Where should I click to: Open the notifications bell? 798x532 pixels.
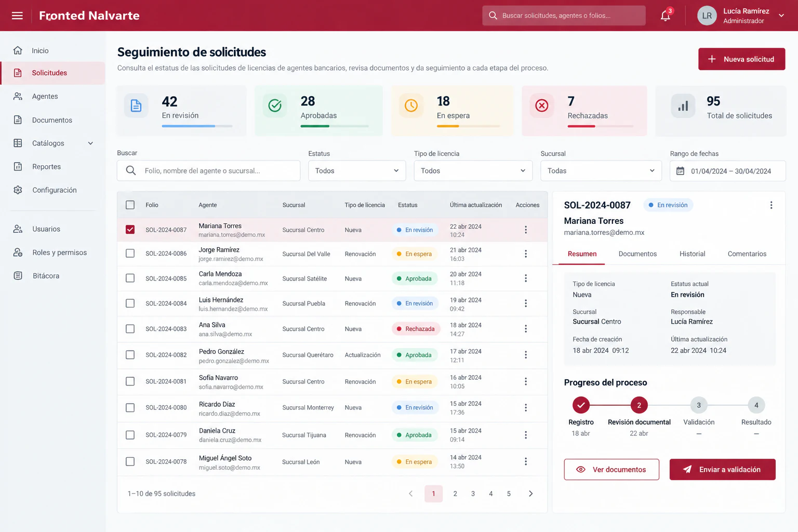[666, 16]
